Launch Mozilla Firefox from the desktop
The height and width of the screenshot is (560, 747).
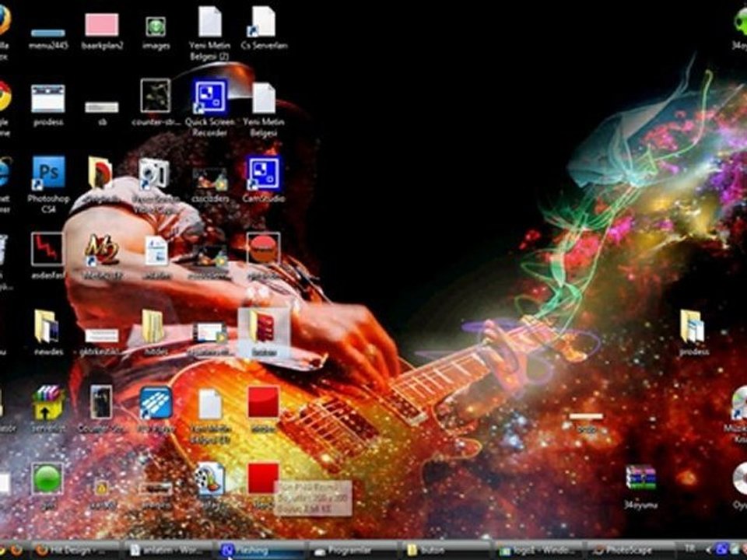click(x=5, y=21)
